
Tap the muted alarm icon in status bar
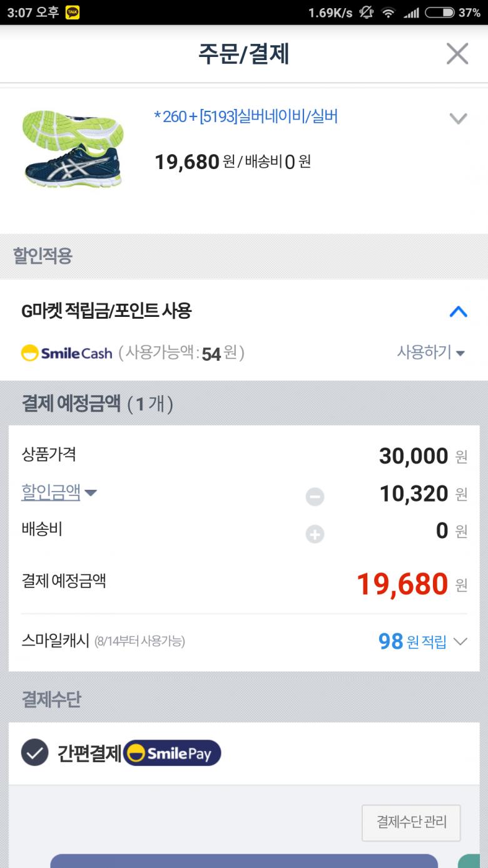366,13
